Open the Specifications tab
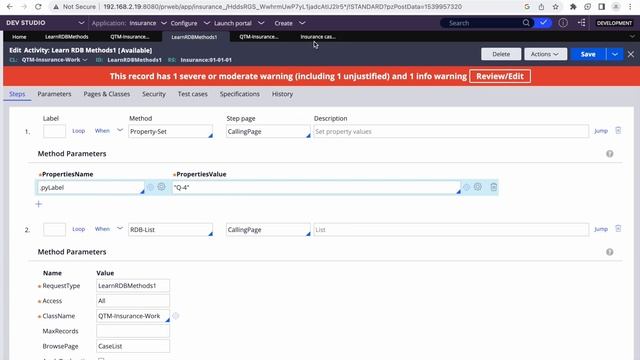Screen dimensions: 640x360 pyautogui.click(x=240, y=94)
